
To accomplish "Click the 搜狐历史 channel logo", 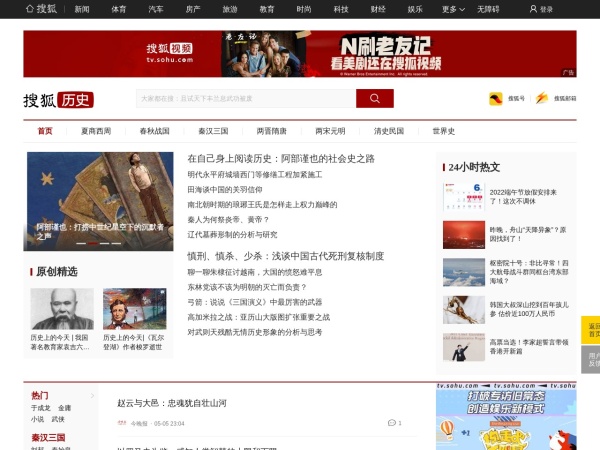I will coord(59,100).
